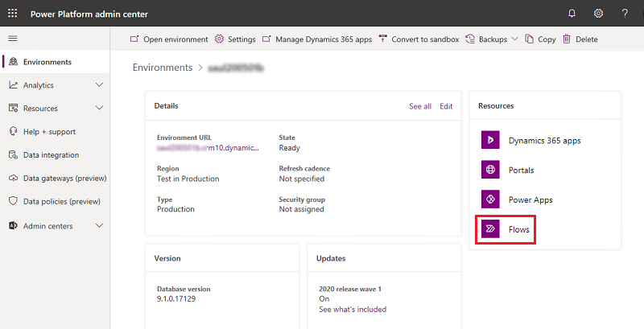Click the Admin centers icon
Screen dimensions: 644x329
[x=14, y=225]
